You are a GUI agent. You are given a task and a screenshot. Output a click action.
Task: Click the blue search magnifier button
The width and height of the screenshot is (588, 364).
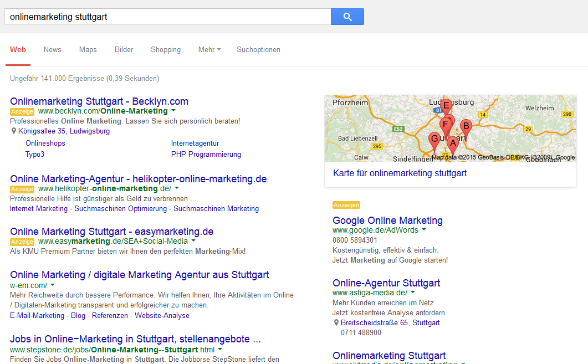(347, 16)
